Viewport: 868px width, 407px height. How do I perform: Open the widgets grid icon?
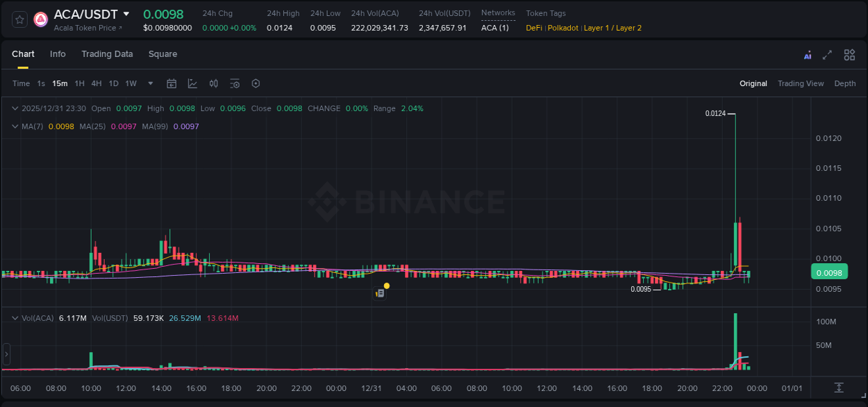click(x=849, y=54)
